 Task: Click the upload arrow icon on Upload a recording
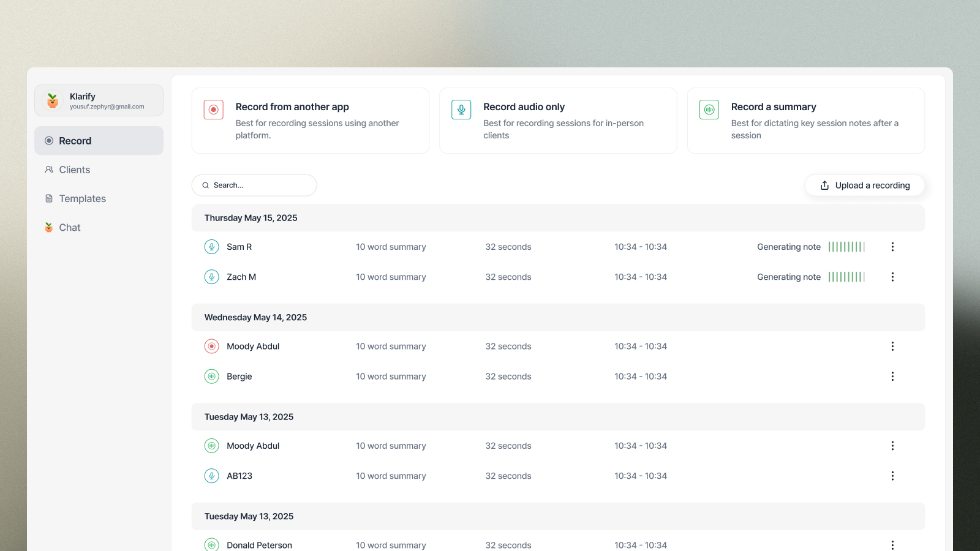click(824, 186)
